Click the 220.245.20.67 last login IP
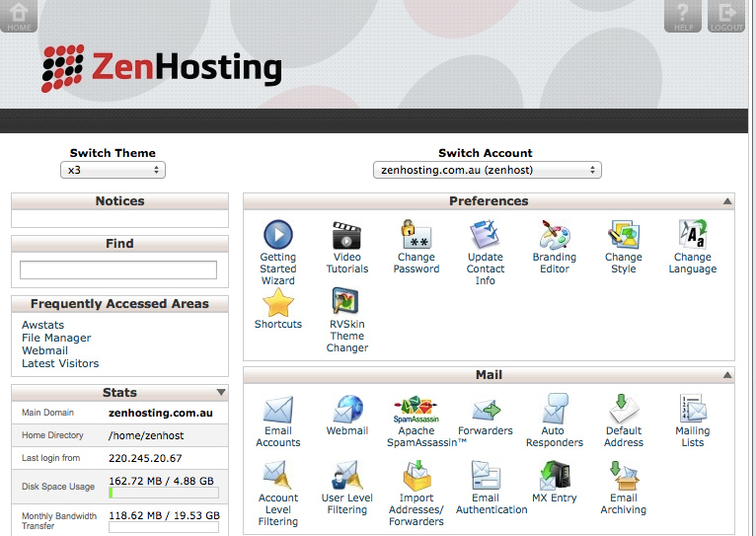The image size is (756, 536). (x=145, y=458)
